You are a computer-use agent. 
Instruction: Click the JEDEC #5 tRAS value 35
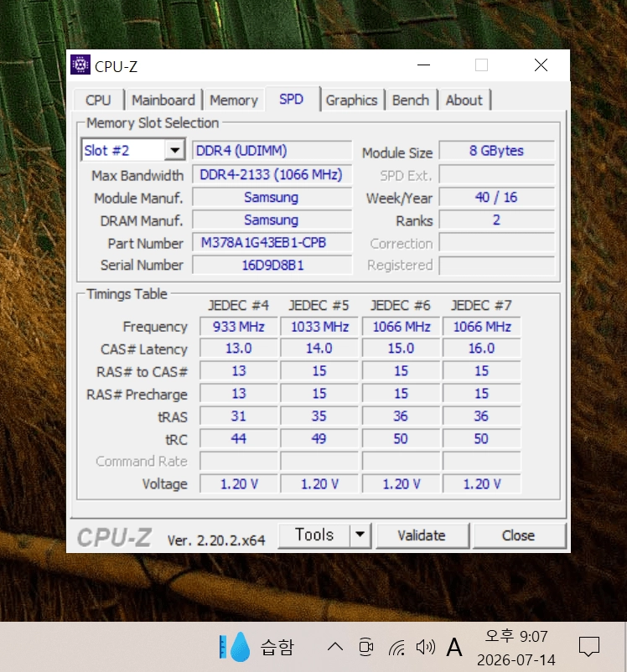(319, 416)
